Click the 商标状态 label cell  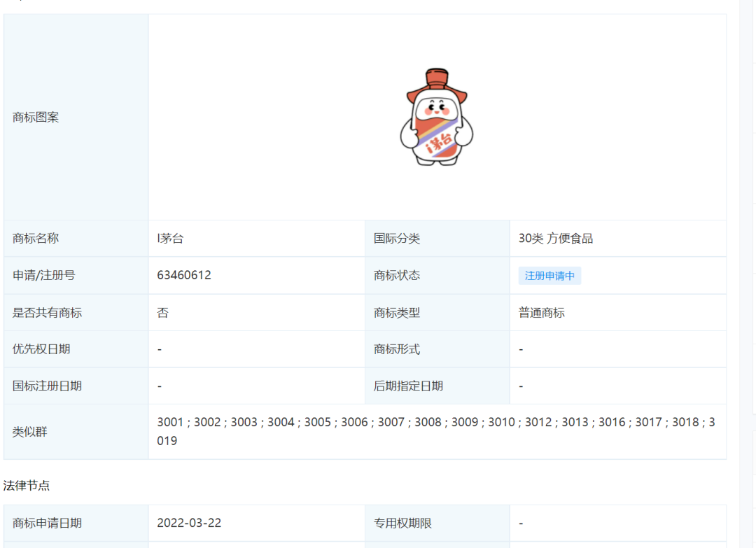tap(437, 275)
